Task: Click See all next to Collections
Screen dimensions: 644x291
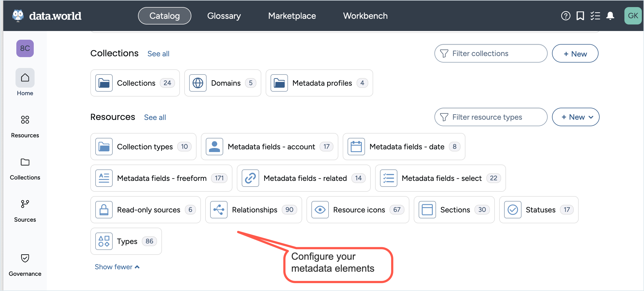Action: (158, 54)
